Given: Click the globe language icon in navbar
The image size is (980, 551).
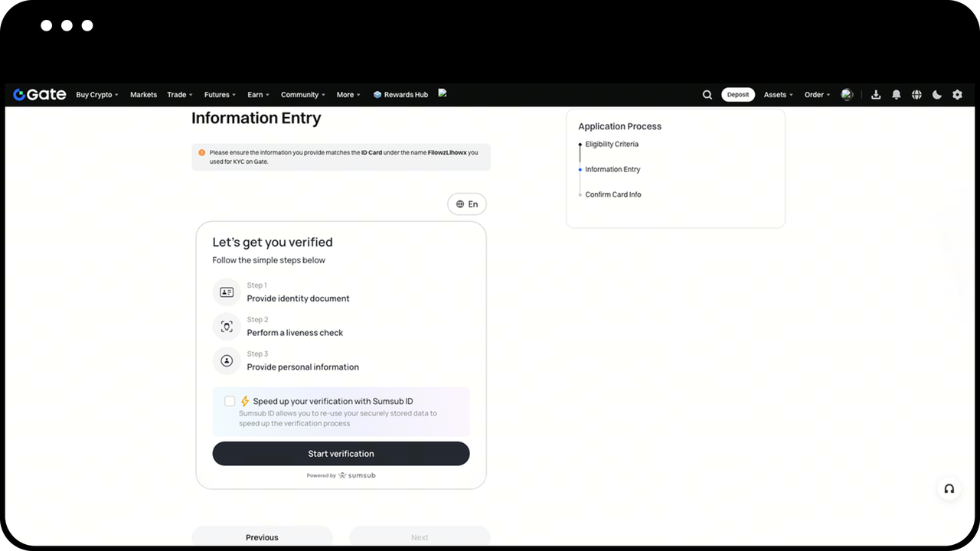Looking at the screenshot, I should pos(916,95).
